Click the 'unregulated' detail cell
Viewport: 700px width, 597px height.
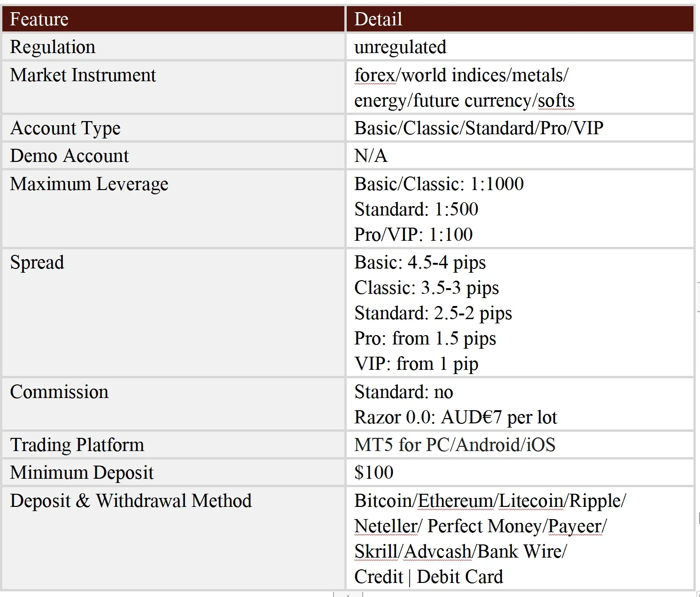pyautogui.click(x=520, y=47)
